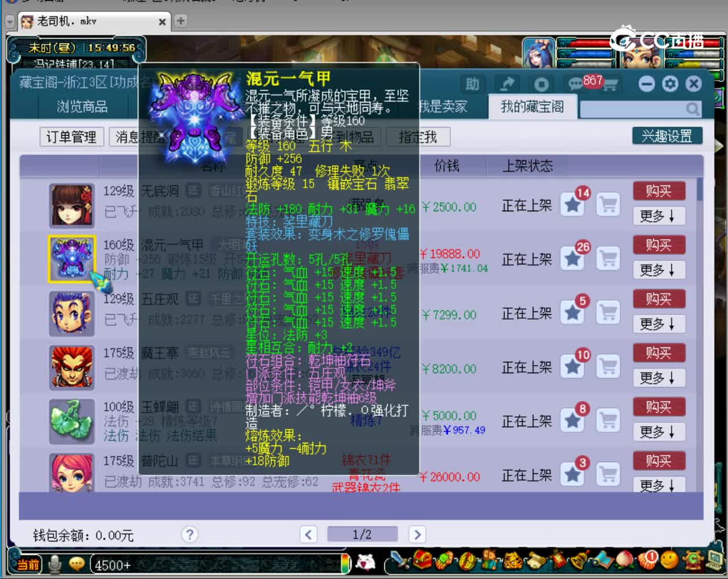The image size is (728, 579).
Task: Click the yellow chat bubble icon
Action: click(x=77, y=564)
